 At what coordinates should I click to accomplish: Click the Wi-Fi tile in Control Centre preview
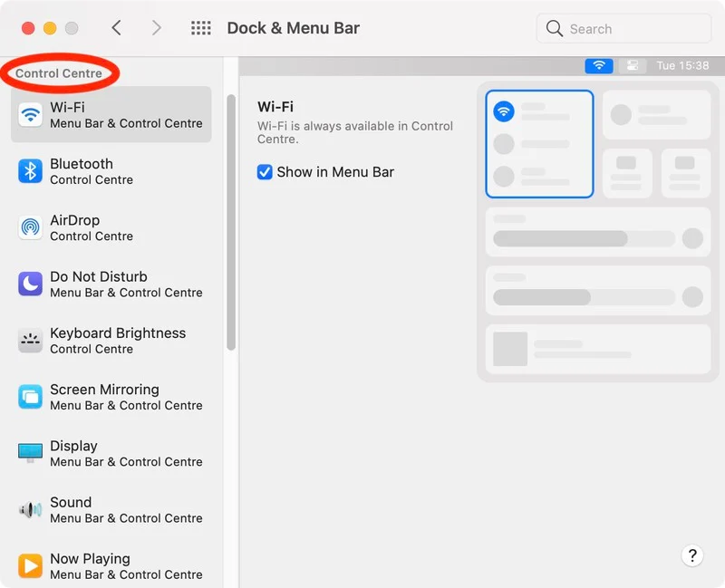coord(539,144)
